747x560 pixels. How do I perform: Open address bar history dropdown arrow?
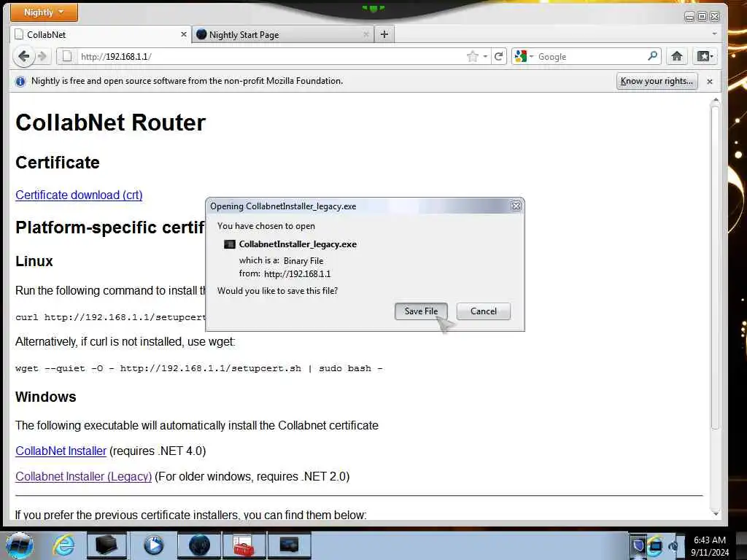pyautogui.click(x=485, y=56)
